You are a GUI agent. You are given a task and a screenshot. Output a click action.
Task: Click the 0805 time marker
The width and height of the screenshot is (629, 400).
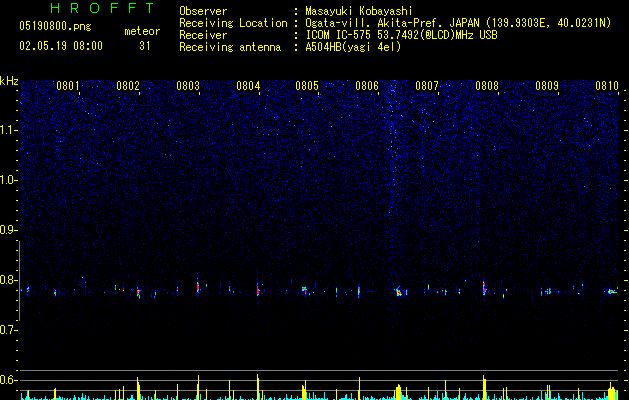(307, 86)
